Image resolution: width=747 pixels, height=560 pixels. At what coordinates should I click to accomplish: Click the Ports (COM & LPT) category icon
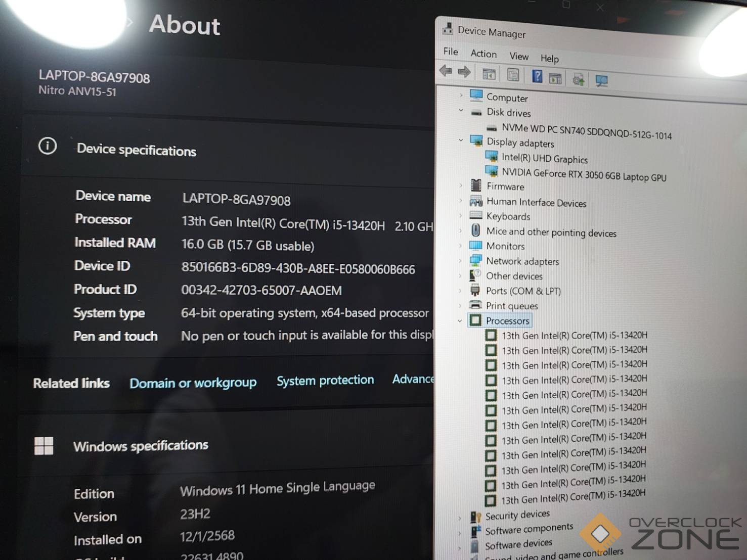point(475,290)
